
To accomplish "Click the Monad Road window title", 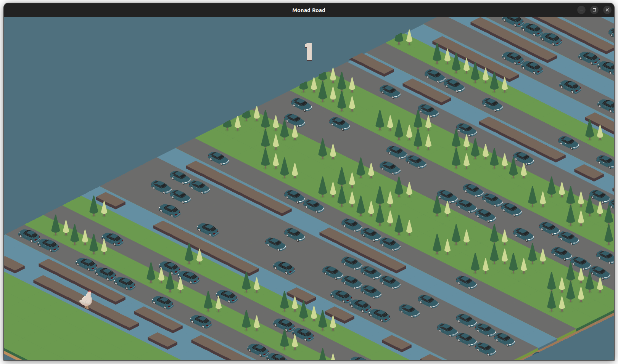I will [309, 10].
